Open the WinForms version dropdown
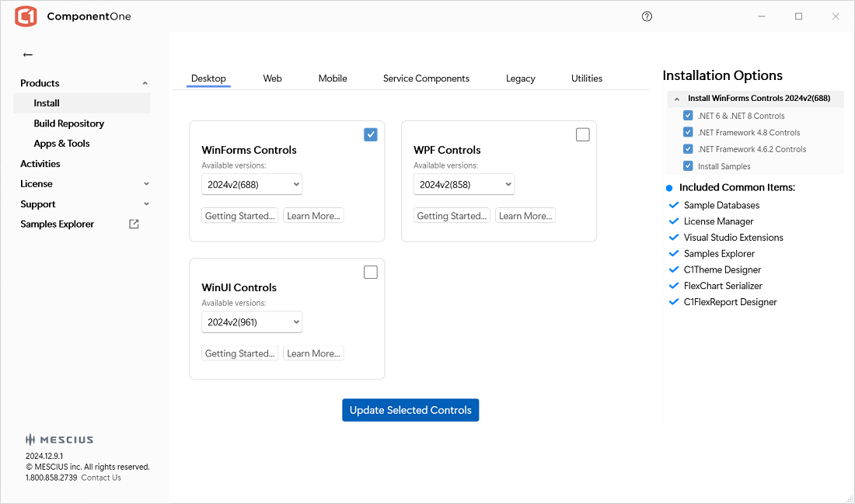 coord(251,184)
